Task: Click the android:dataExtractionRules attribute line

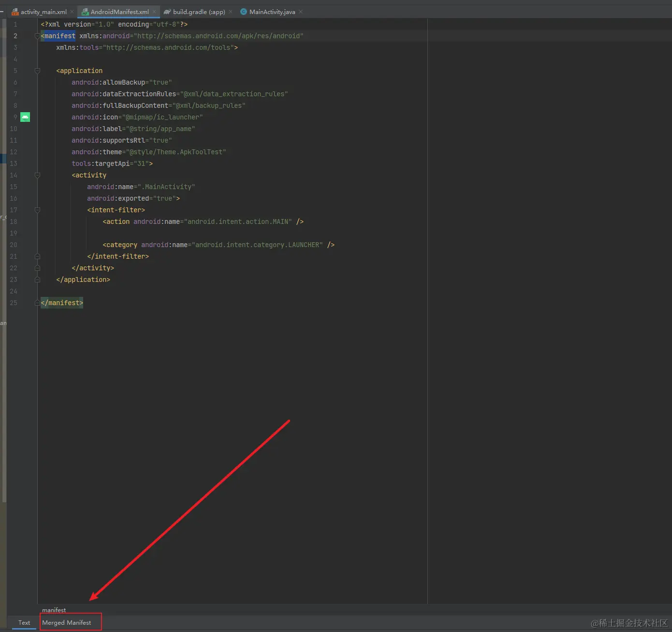Action: tap(180, 94)
